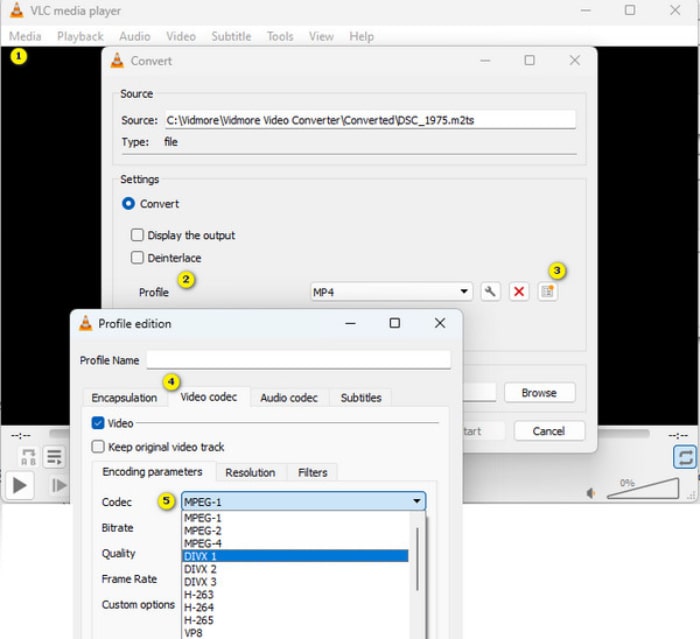The width and height of the screenshot is (700, 639).
Task: Open the Resolution sub-tab
Action: point(250,472)
